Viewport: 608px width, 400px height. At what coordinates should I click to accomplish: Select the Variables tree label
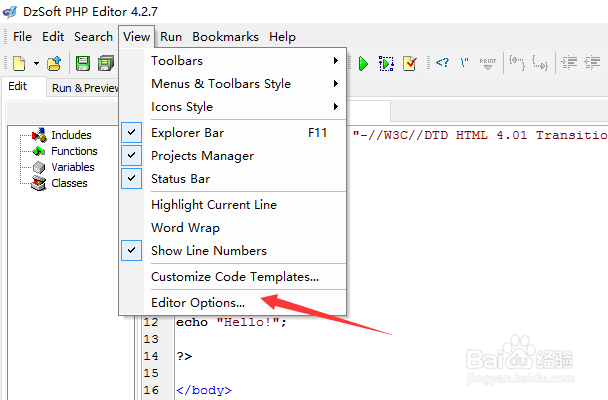point(73,167)
